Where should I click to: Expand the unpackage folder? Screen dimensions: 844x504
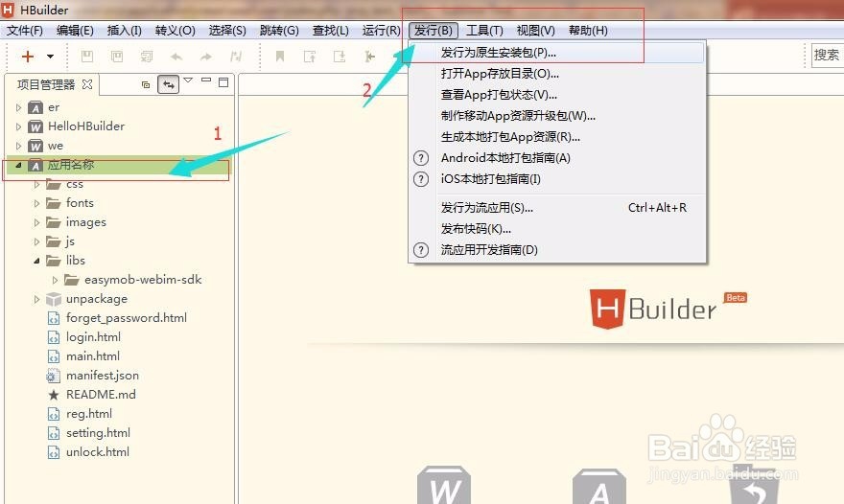click(36, 299)
